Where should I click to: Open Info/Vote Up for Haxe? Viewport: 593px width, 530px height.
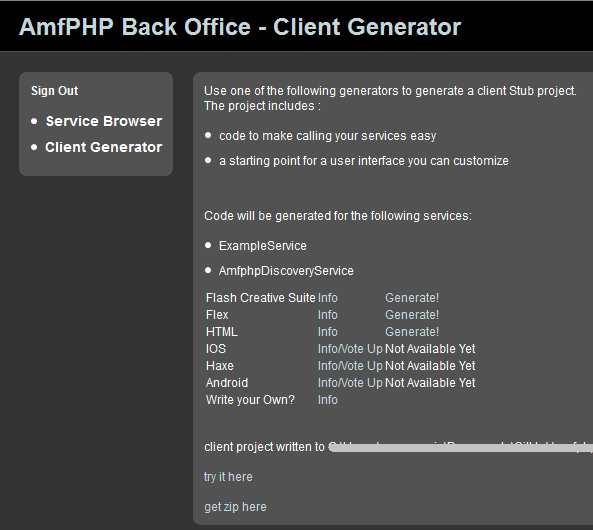pos(350,366)
